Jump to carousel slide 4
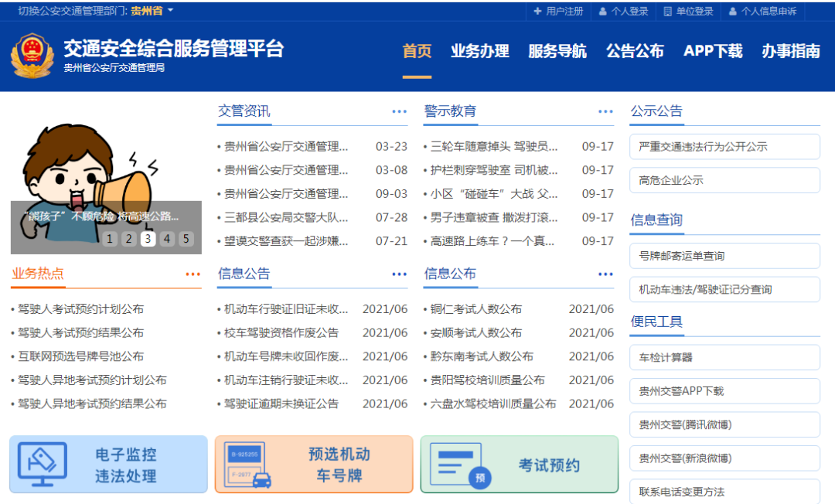 click(x=167, y=239)
